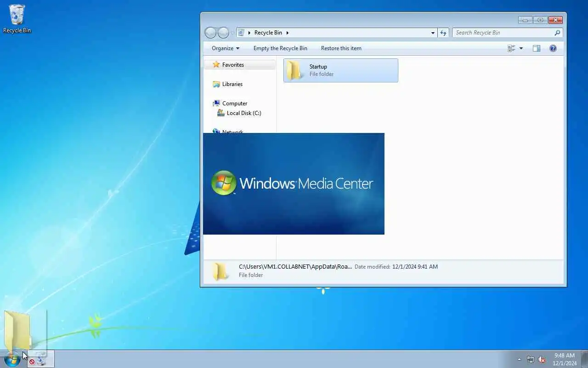Click the network tray icon
Viewport: 588px width, 368px height.
click(x=531, y=359)
